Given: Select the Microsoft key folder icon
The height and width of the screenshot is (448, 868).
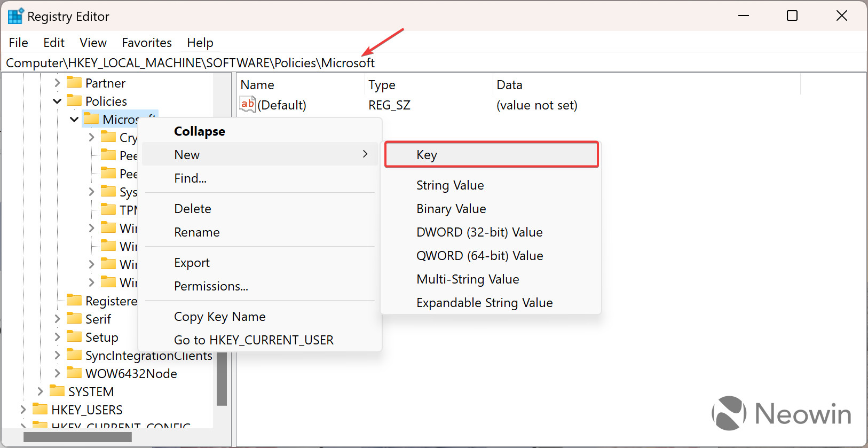Looking at the screenshot, I should (x=91, y=119).
